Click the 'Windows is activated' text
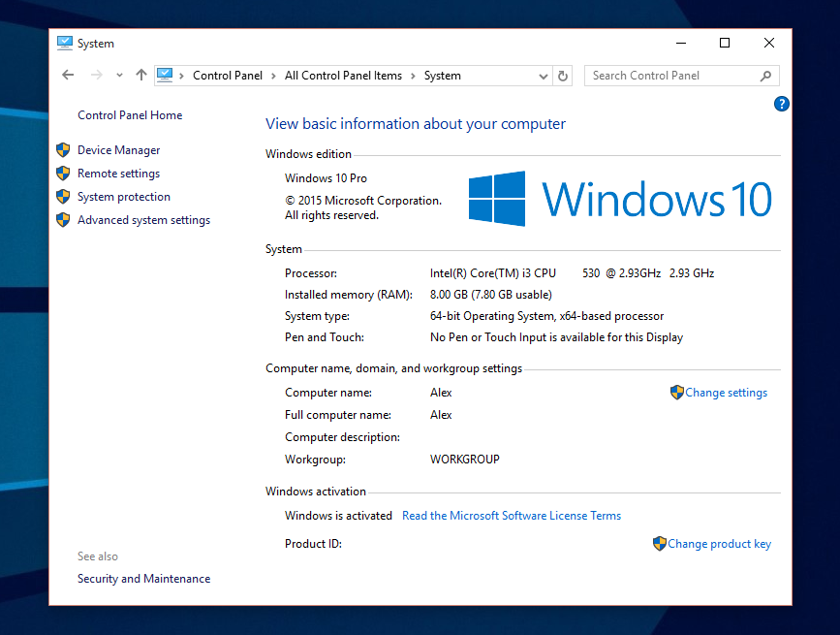The height and width of the screenshot is (635, 840). [x=338, y=516]
